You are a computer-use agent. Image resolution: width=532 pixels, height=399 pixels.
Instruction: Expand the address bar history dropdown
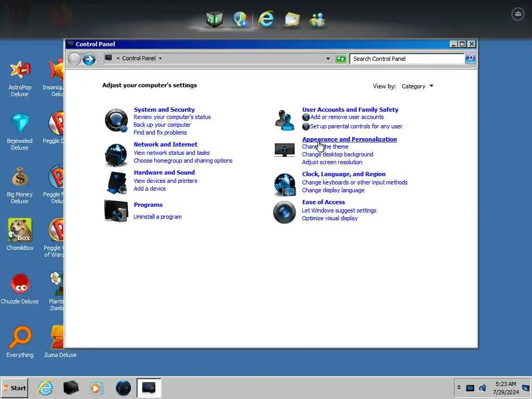click(x=328, y=59)
